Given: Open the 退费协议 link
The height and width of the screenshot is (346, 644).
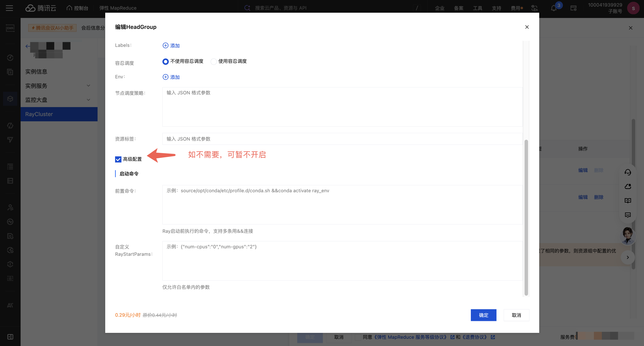Looking at the screenshot, I should tap(475, 337).
